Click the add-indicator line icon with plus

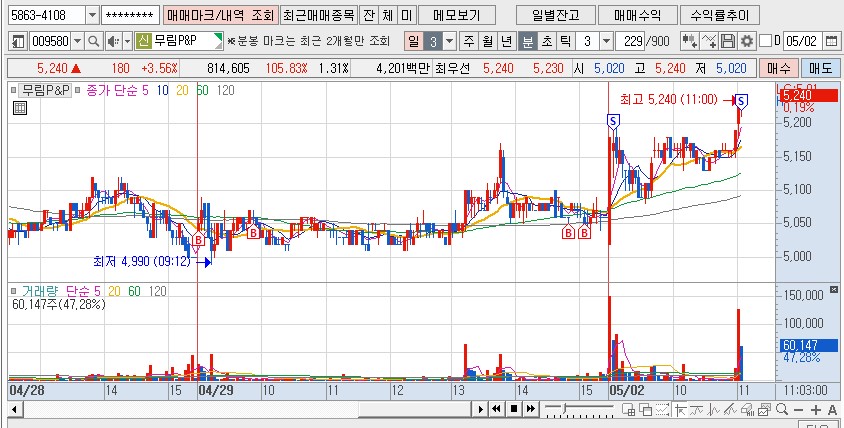point(709,41)
